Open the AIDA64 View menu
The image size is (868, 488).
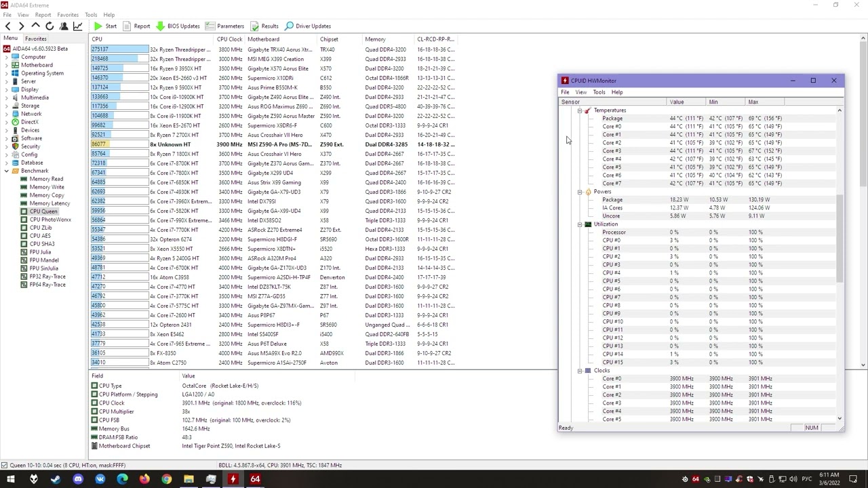pyautogui.click(x=23, y=14)
